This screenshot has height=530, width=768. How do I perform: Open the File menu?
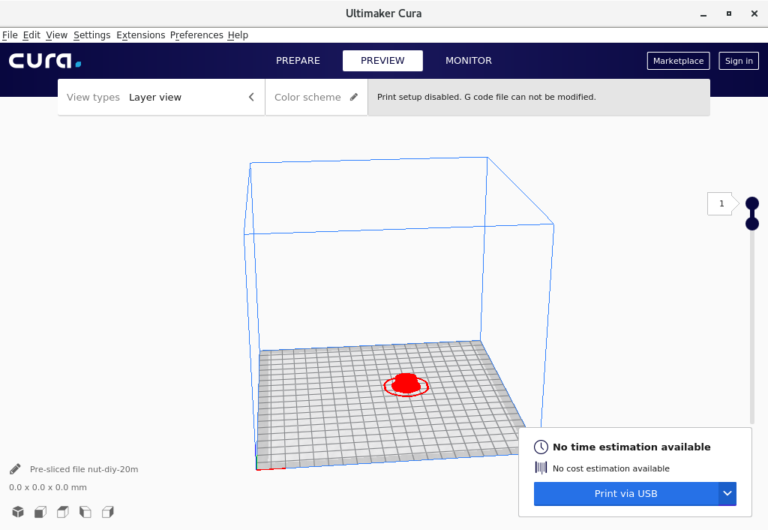click(10, 35)
